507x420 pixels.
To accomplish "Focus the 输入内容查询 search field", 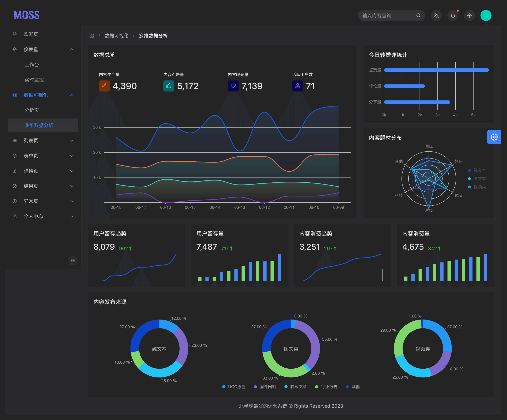I will click(391, 16).
